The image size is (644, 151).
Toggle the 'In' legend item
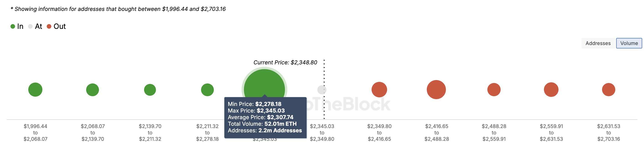pyautogui.click(x=17, y=26)
